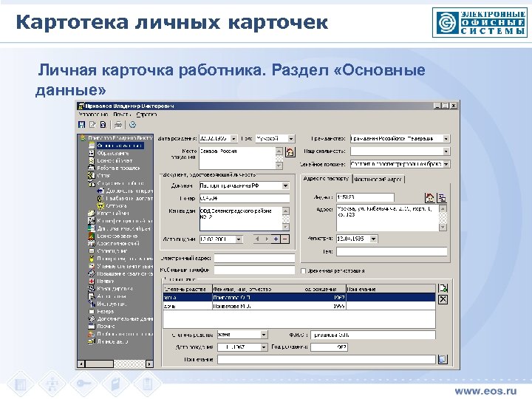Open the Гражданство dropdown
532x399 pixels.
(446, 138)
